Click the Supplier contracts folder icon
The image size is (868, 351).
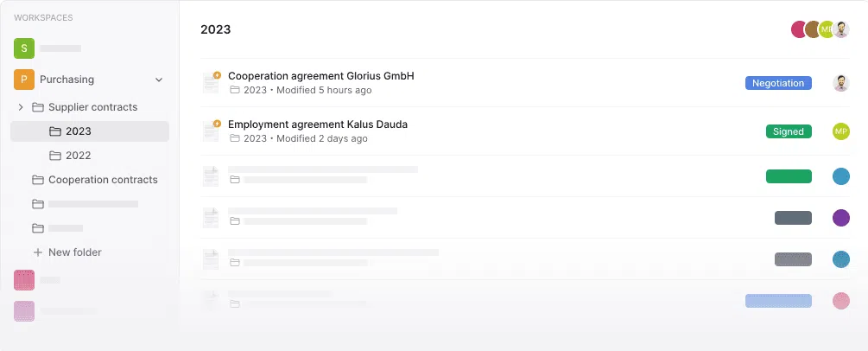[x=37, y=107]
